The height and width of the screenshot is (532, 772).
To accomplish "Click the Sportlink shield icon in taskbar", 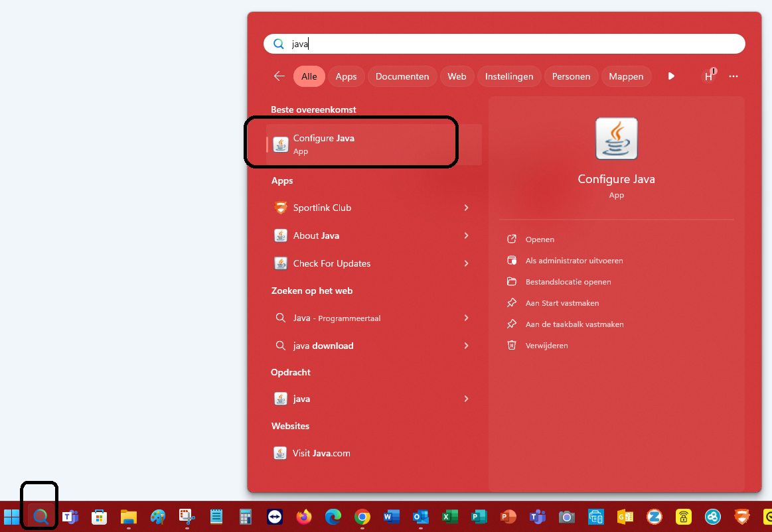I will pos(742,517).
